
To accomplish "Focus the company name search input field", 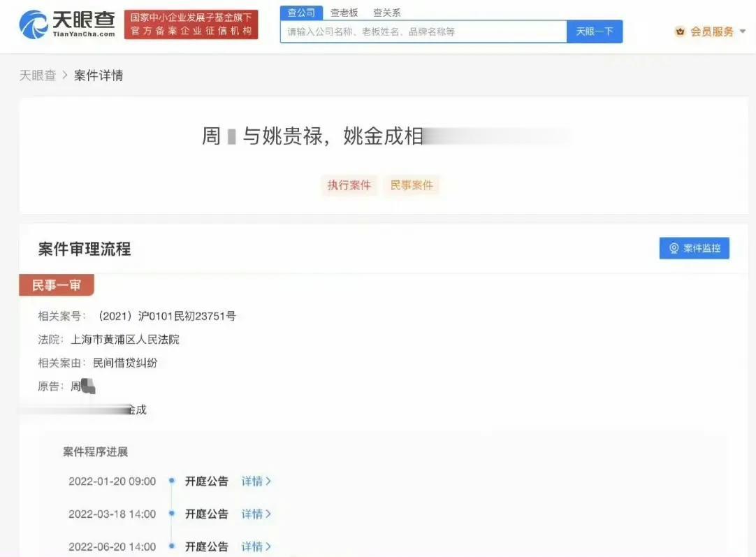I will [423, 32].
